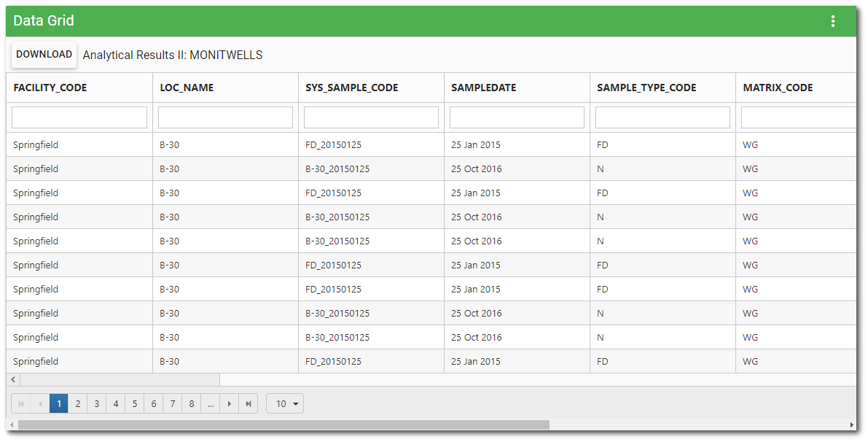
Task: Select page 3 in pager
Action: pos(96,404)
